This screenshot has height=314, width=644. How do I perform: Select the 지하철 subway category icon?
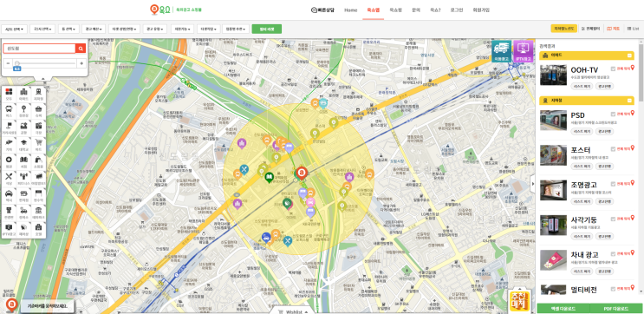tap(39, 94)
